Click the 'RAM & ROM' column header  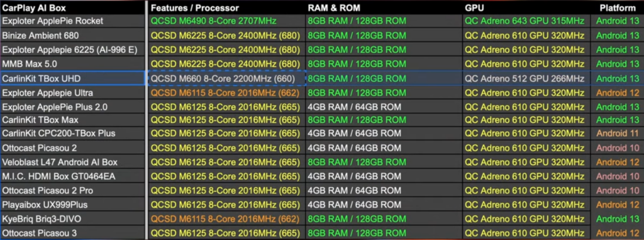(x=384, y=8)
